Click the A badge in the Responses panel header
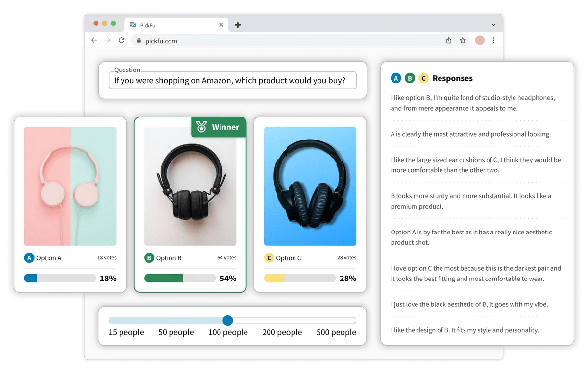The height and width of the screenshot is (373, 588). 396,78
